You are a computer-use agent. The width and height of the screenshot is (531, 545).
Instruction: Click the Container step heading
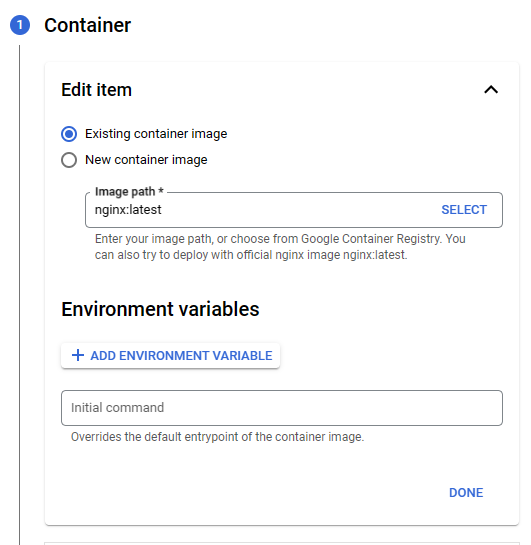(88, 25)
